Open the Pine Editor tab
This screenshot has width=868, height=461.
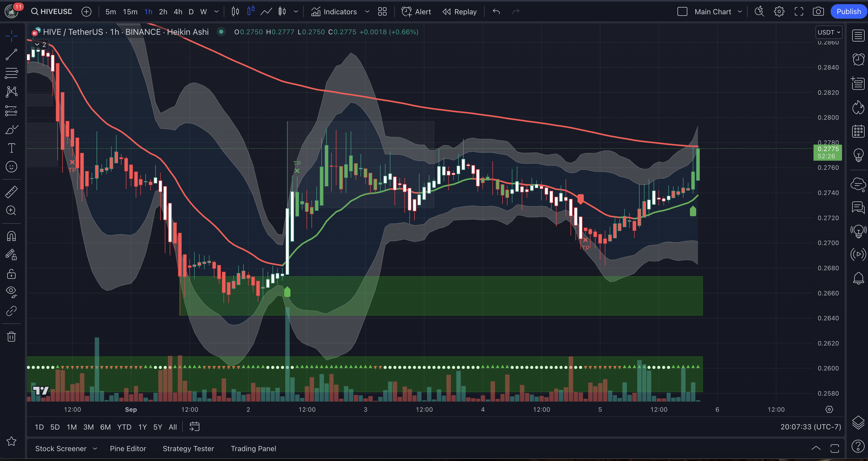128,449
